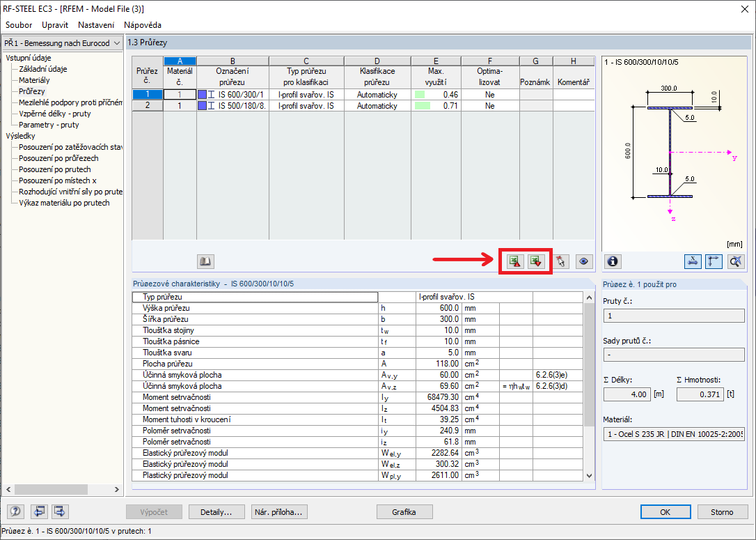Screen dimensions: 756x540
Task: Click the Nár. příloha... button
Action: (x=278, y=512)
